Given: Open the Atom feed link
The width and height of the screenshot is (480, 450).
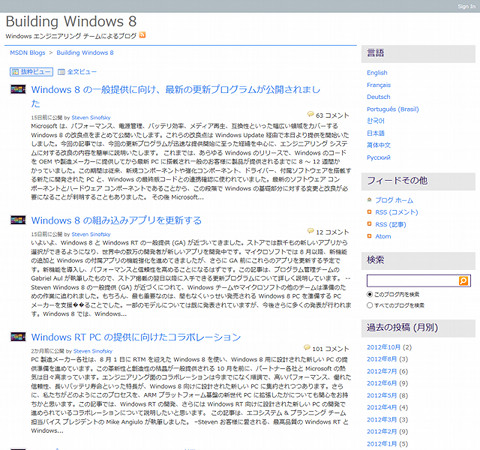Looking at the screenshot, I should [383, 236].
